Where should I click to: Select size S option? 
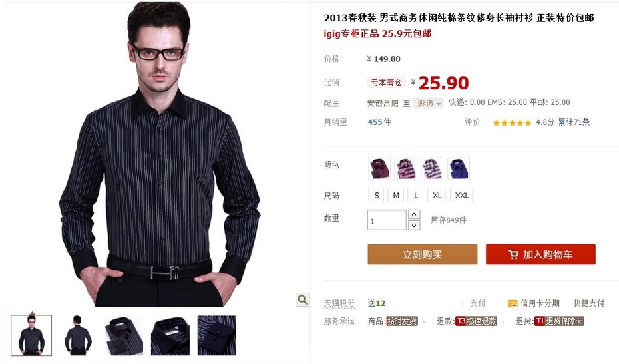(377, 195)
